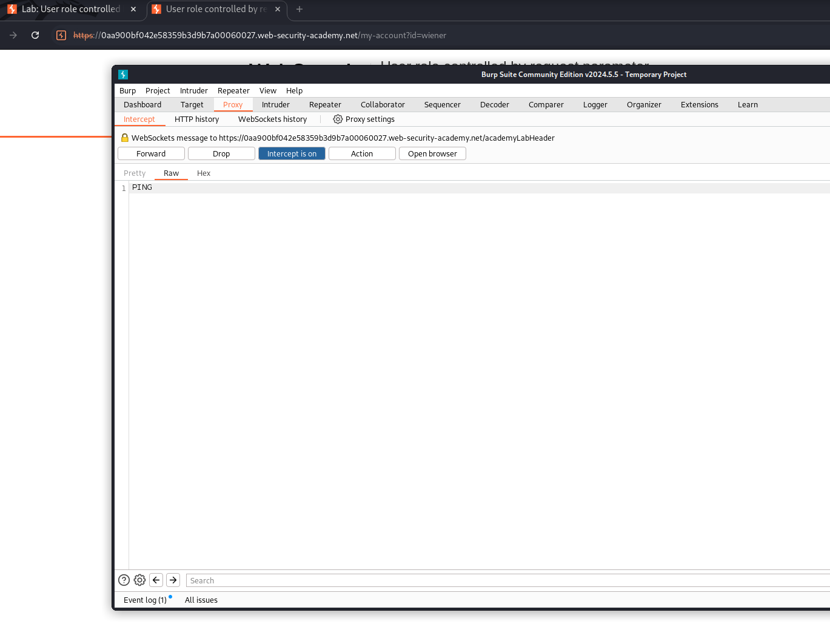
Task: Open a new browser tab
Action: coord(299,9)
